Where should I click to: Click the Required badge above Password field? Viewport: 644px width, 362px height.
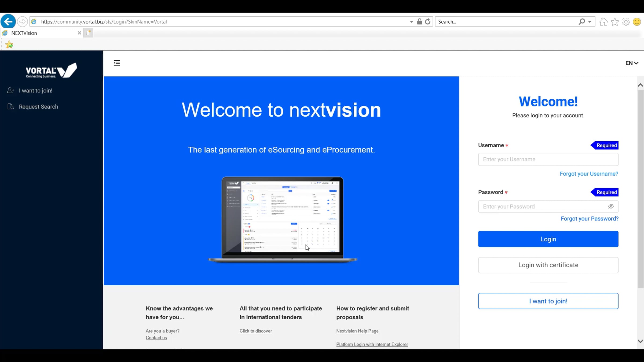pyautogui.click(x=605, y=192)
